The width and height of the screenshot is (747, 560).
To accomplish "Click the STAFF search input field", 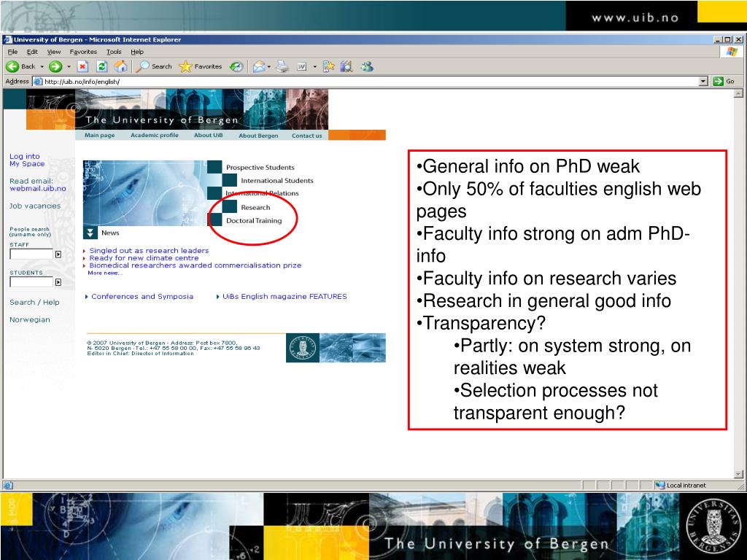I will (x=31, y=254).
